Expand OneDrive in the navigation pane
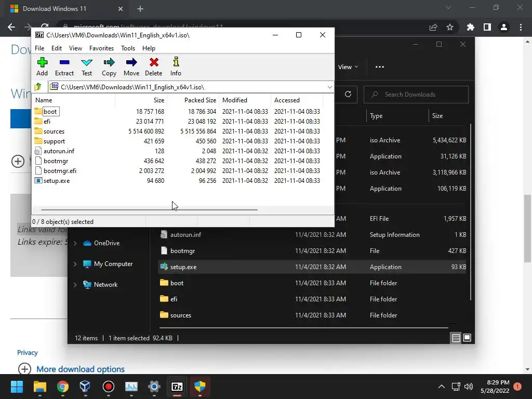 [x=75, y=243]
